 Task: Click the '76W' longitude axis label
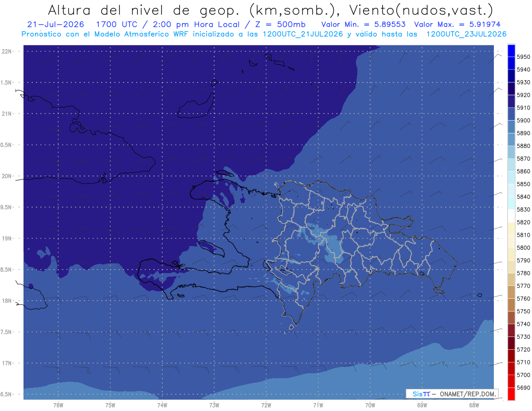pos(58,405)
